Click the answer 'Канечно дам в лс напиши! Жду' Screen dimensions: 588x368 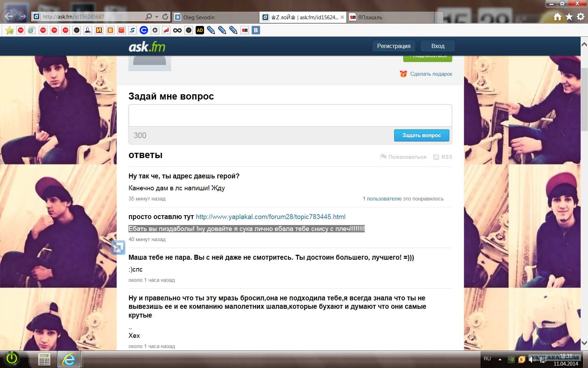pyautogui.click(x=177, y=188)
